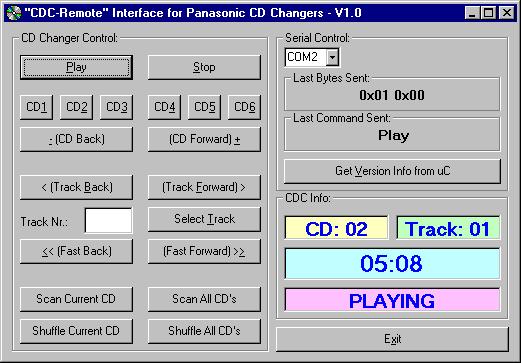The height and width of the screenshot is (363, 521).
Task: Click the PLAYING status display
Action: pos(392,300)
